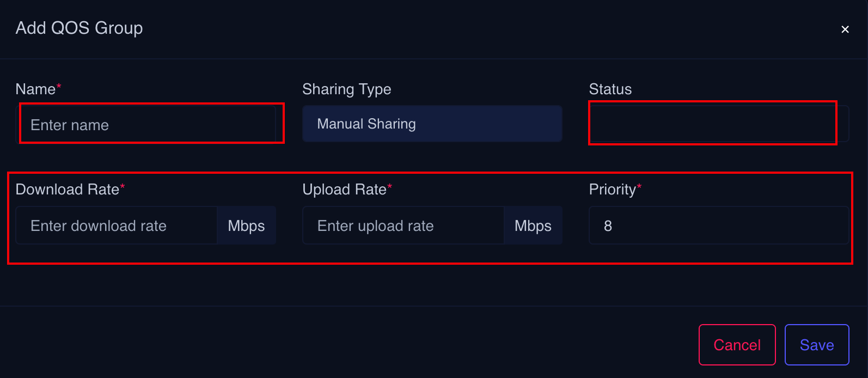Click the Enter name input field
The height and width of the screenshot is (378, 868).
(x=147, y=124)
